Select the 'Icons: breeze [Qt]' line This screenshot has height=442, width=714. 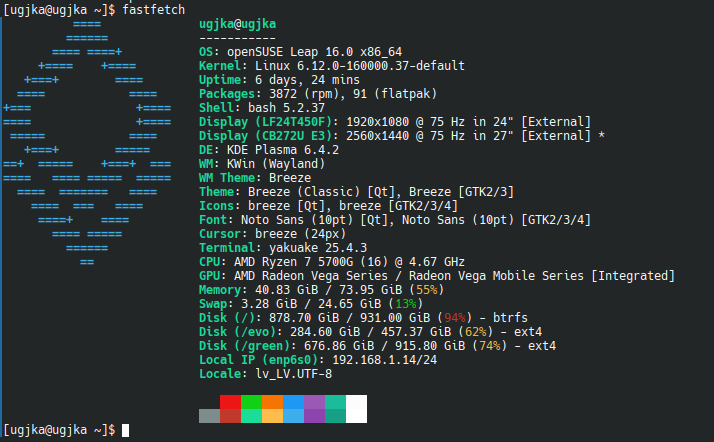(x=328, y=206)
